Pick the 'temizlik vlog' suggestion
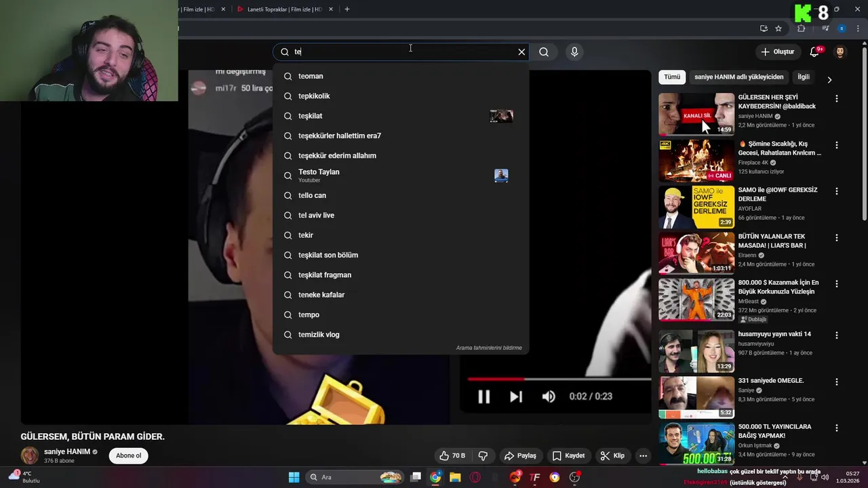Viewport: 868px width, 488px height. [x=400, y=334]
